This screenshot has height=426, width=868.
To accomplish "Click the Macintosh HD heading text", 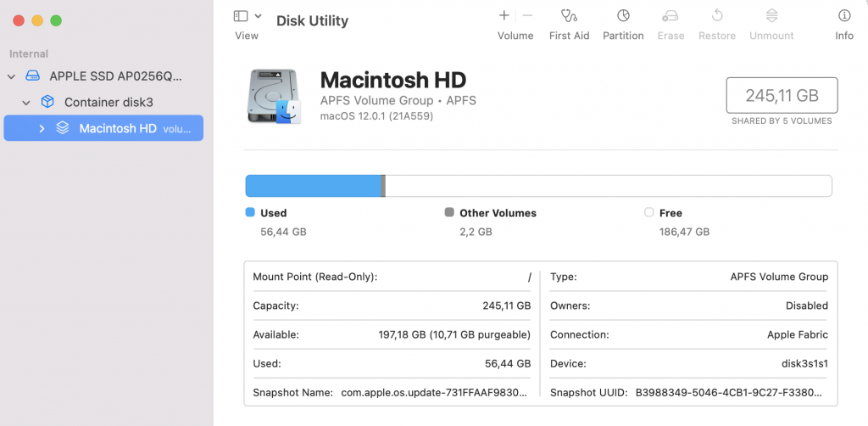I will point(393,81).
